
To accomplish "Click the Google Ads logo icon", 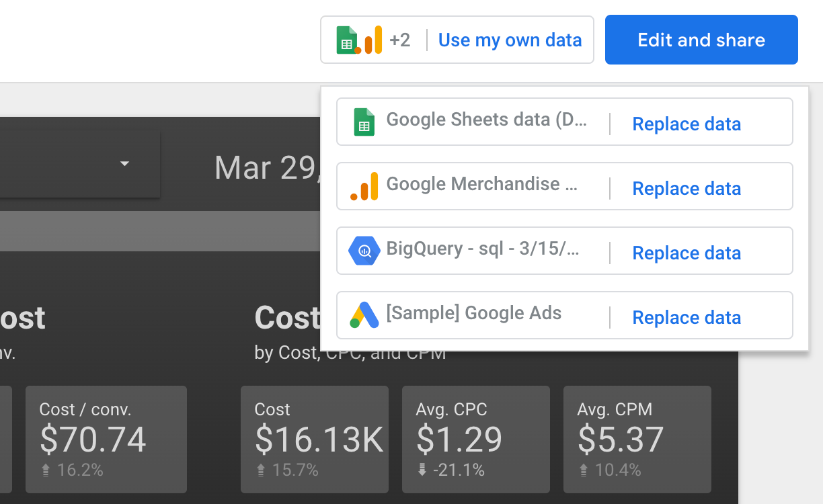I will (x=364, y=315).
